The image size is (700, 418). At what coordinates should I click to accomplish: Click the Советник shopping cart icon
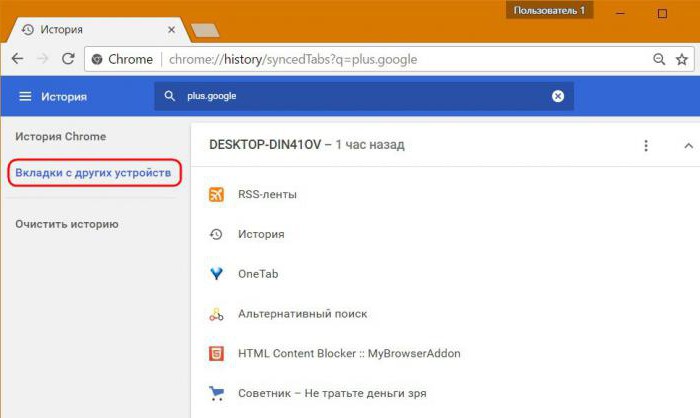[217, 393]
